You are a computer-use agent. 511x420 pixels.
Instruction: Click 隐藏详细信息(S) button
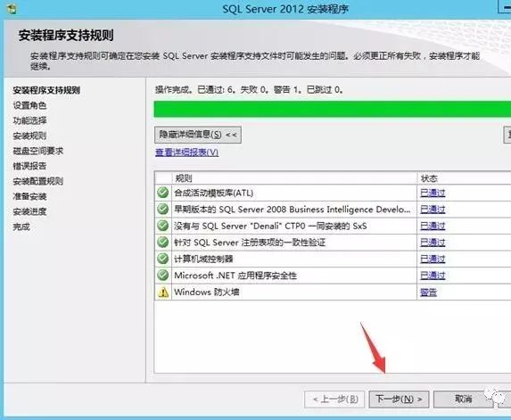coord(198,135)
